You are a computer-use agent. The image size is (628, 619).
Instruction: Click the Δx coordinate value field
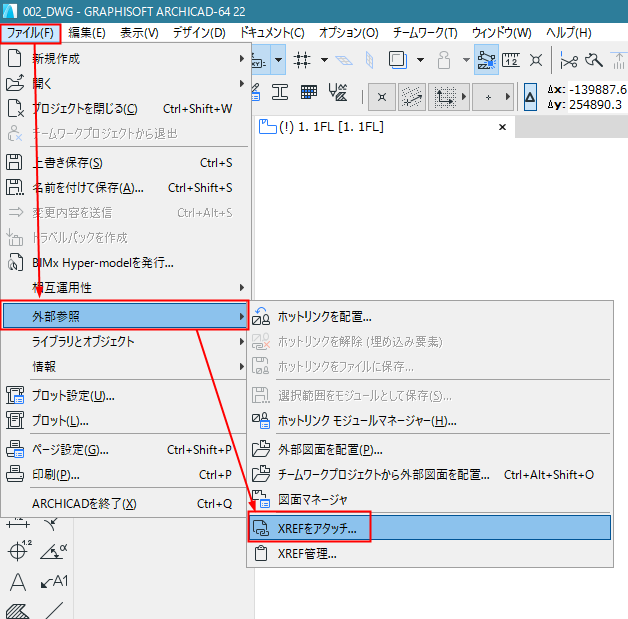pos(598,89)
